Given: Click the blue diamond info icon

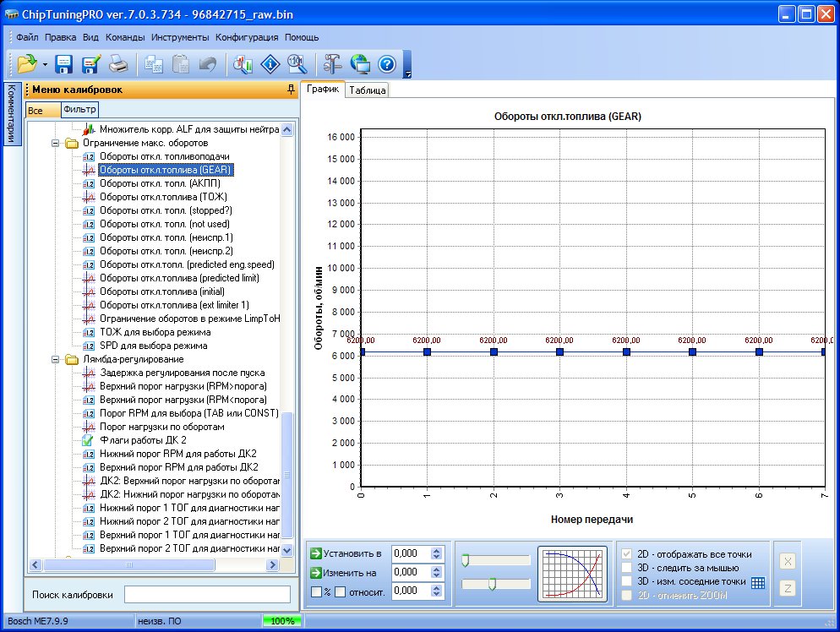Looking at the screenshot, I should [270, 63].
